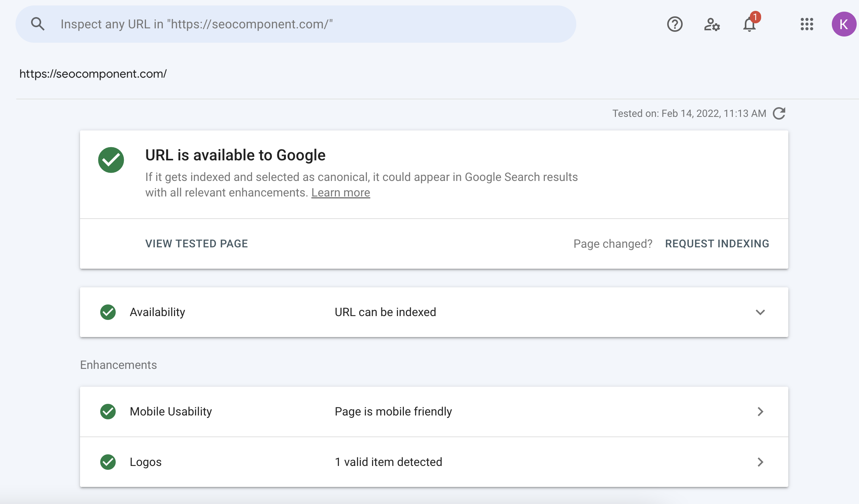Click the https://seocomponent.com/ page URL heading
859x504 pixels.
pos(93,74)
